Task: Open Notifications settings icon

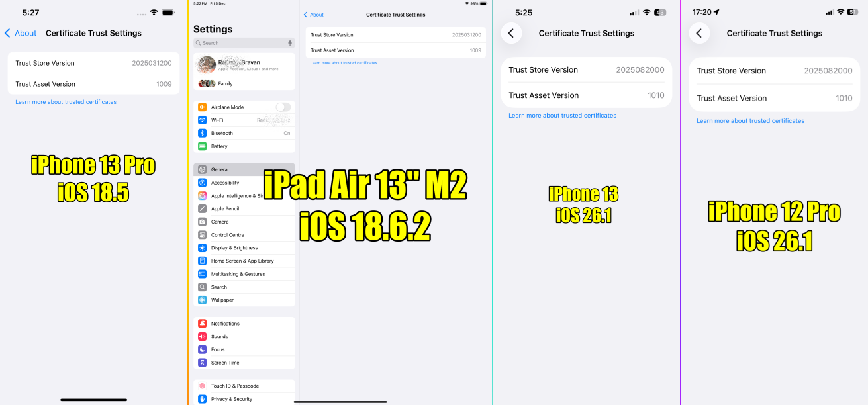Action: pos(202,324)
